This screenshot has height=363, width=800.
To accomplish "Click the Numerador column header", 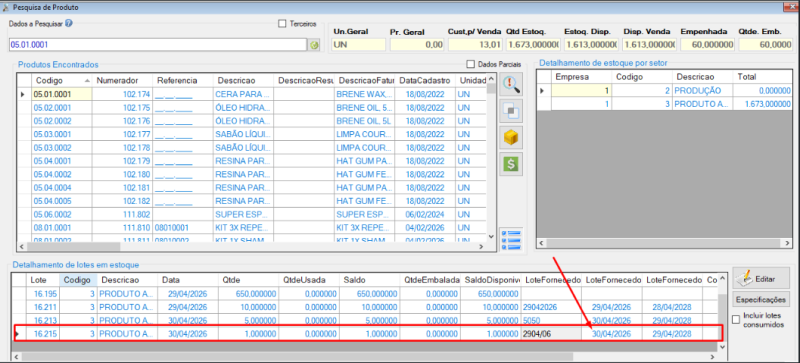I will coord(122,81).
